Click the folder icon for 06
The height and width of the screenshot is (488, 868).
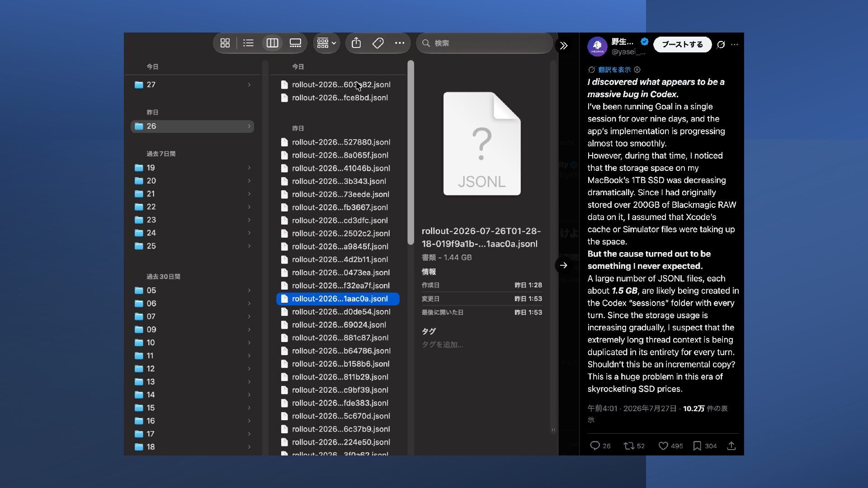coord(139,304)
